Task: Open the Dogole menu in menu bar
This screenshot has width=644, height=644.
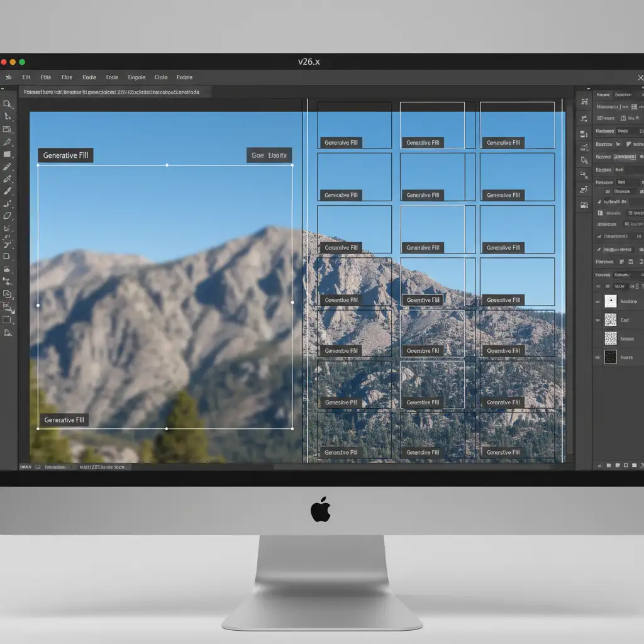Action: pyautogui.click(x=136, y=77)
